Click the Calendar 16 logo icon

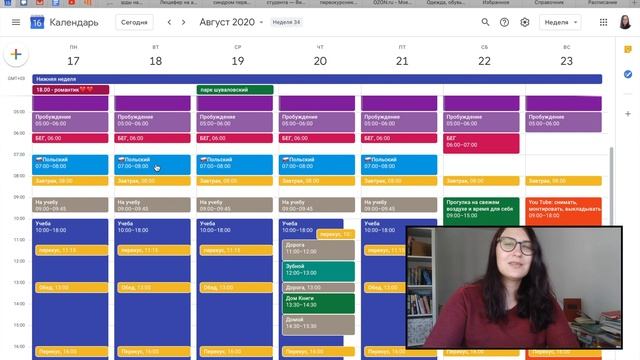37,22
